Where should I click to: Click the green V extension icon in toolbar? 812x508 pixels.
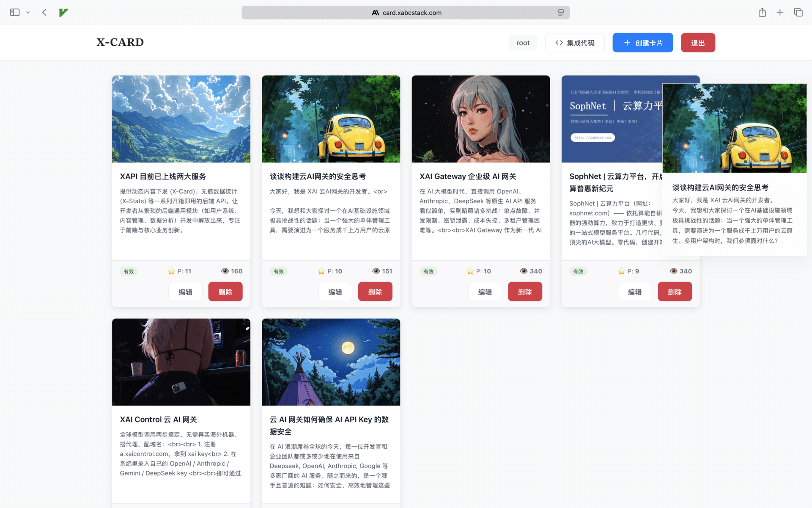(63, 12)
